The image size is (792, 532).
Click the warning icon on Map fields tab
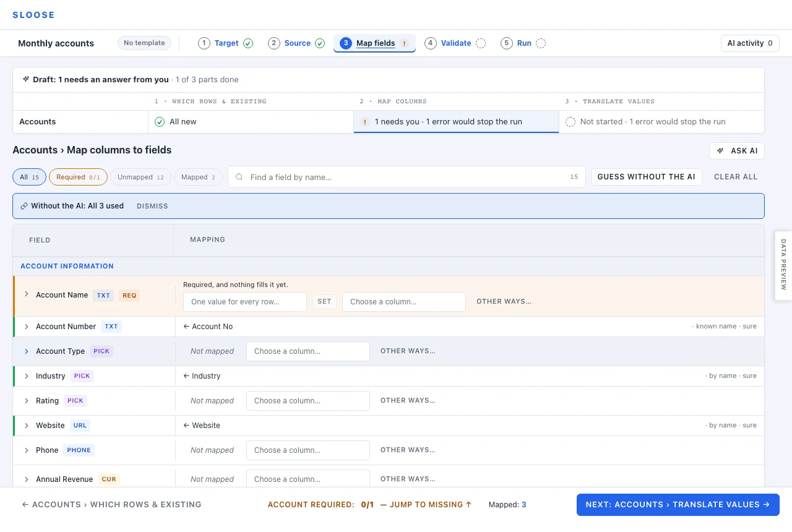(x=405, y=43)
